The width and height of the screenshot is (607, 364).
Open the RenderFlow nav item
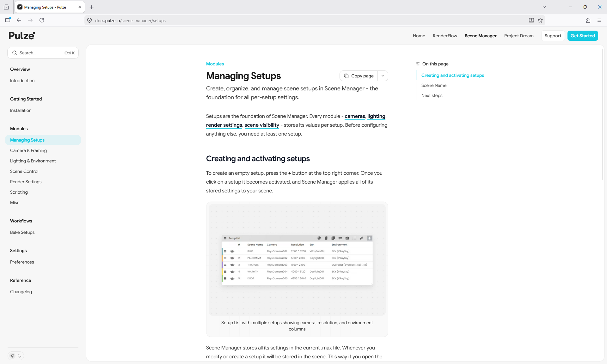click(445, 36)
